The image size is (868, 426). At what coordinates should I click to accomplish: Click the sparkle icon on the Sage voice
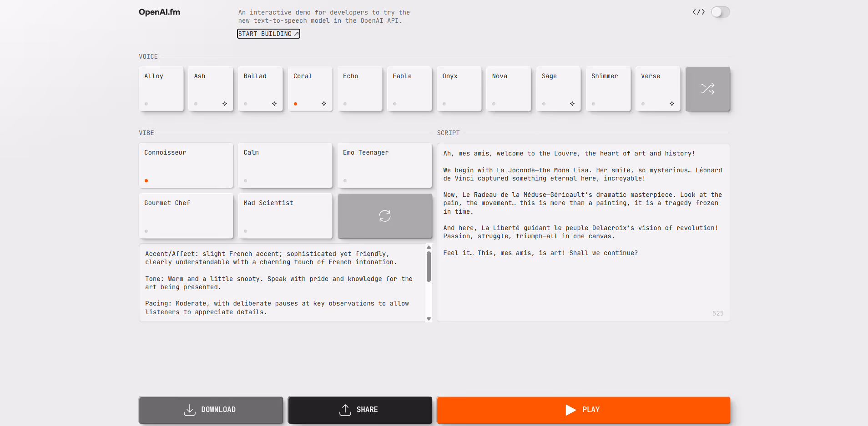coord(572,104)
